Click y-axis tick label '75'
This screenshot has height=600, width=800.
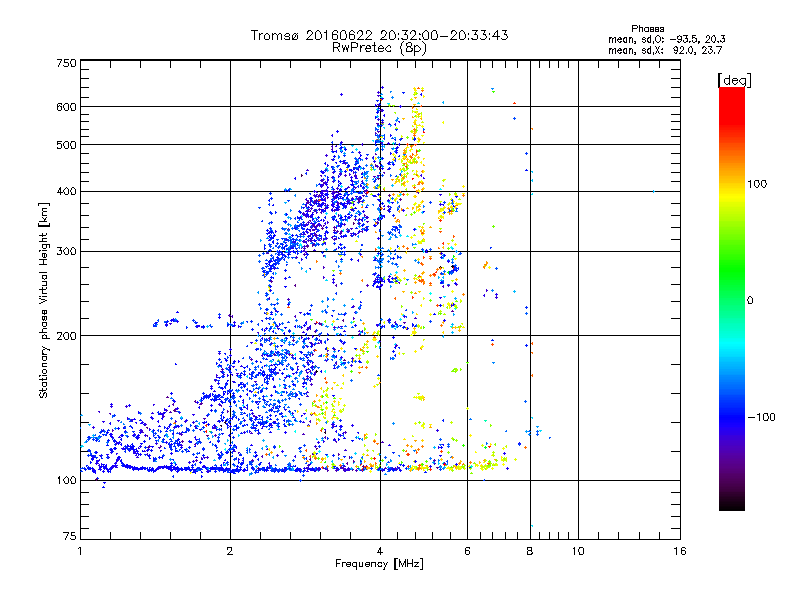click(x=70, y=536)
